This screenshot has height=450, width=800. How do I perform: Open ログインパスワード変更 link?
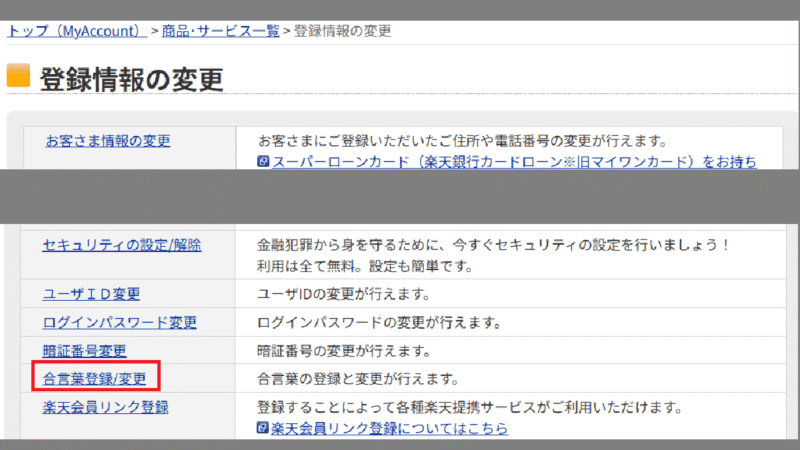pyautogui.click(x=119, y=322)
